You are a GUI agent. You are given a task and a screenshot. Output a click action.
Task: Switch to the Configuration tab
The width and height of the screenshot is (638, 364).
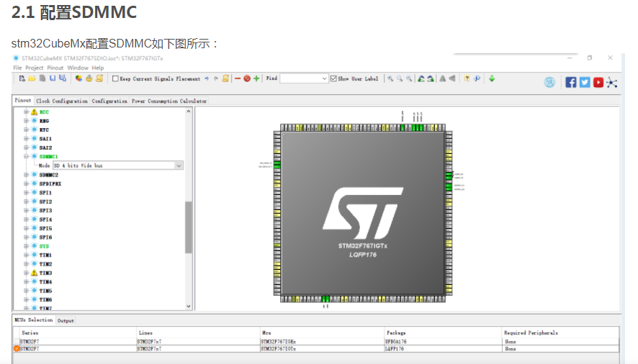tap(109, 101)
